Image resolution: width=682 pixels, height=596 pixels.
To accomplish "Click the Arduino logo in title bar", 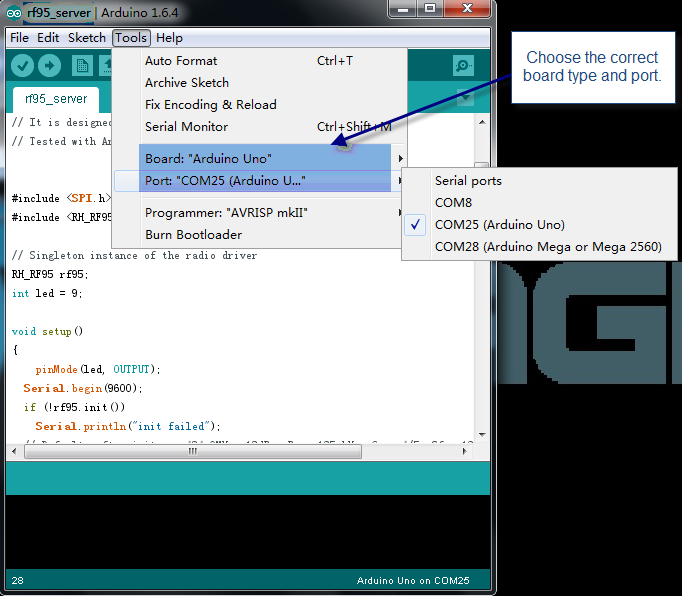I will tap(14, 13).
